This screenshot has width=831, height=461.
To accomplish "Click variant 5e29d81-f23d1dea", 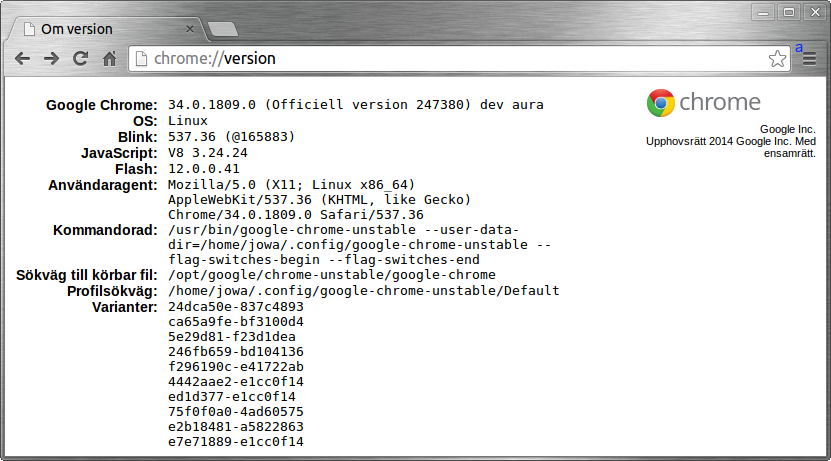I will [x=232, y=336].
